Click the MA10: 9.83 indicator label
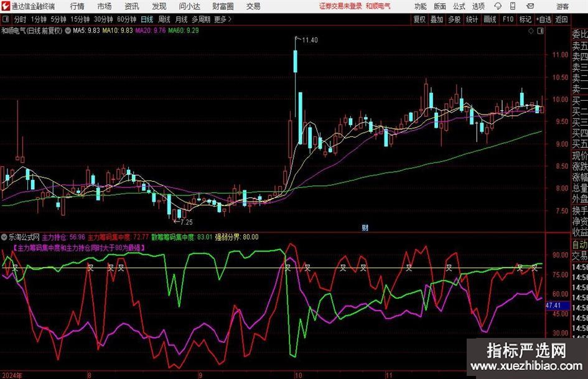The width and height of the screenshot is (588, 379). (x=118, y=30)
